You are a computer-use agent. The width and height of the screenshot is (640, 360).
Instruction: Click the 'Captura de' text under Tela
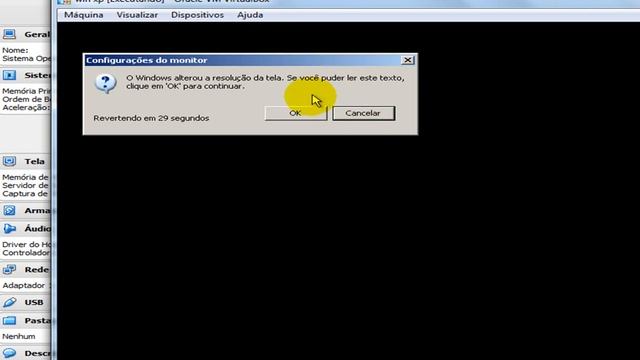click(25, 193)
